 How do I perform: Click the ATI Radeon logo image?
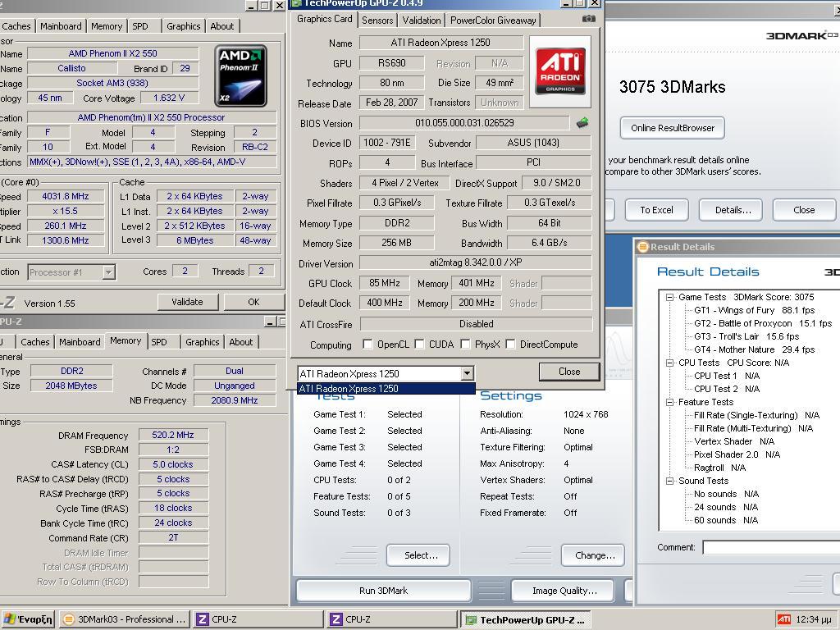560,72
